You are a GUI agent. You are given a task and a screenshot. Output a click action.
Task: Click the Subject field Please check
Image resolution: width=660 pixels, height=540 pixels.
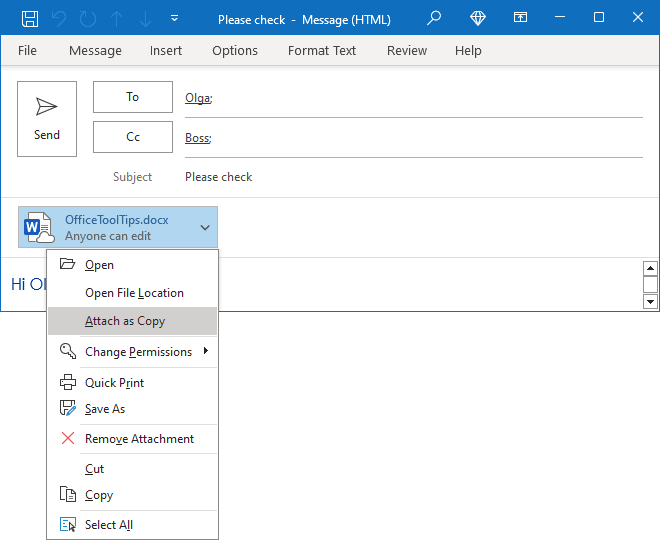coord(218,177)
